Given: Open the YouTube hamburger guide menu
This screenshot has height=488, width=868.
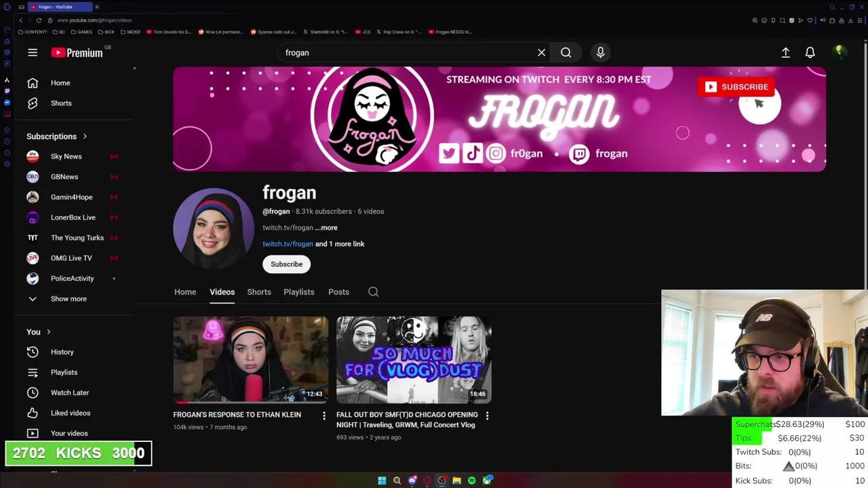Looking at the screenshot, I should (33, 52).
